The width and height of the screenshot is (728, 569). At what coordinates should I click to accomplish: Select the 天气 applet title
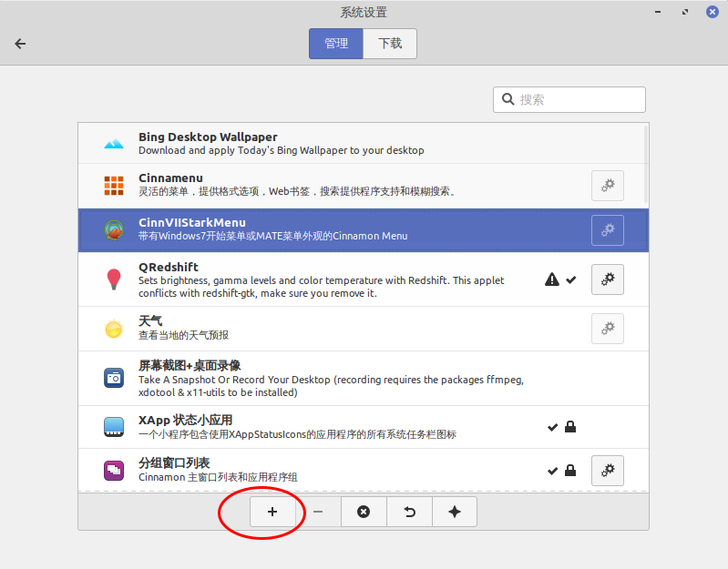point(150,320)
